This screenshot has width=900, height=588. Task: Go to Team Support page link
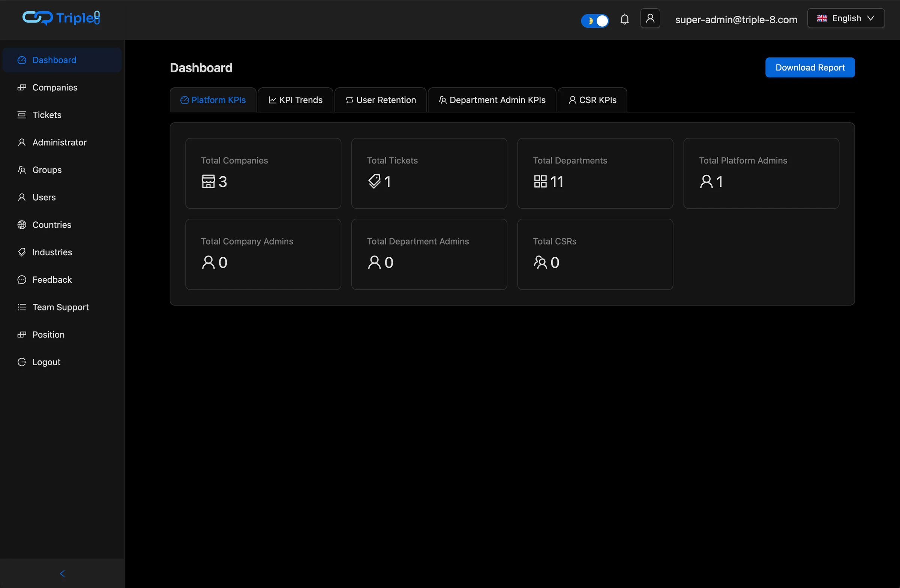[x=62, y=307]
